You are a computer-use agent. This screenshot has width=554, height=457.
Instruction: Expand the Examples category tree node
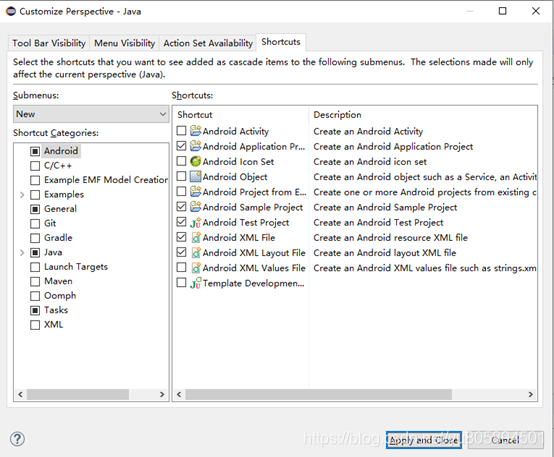(x=22, y=195)
